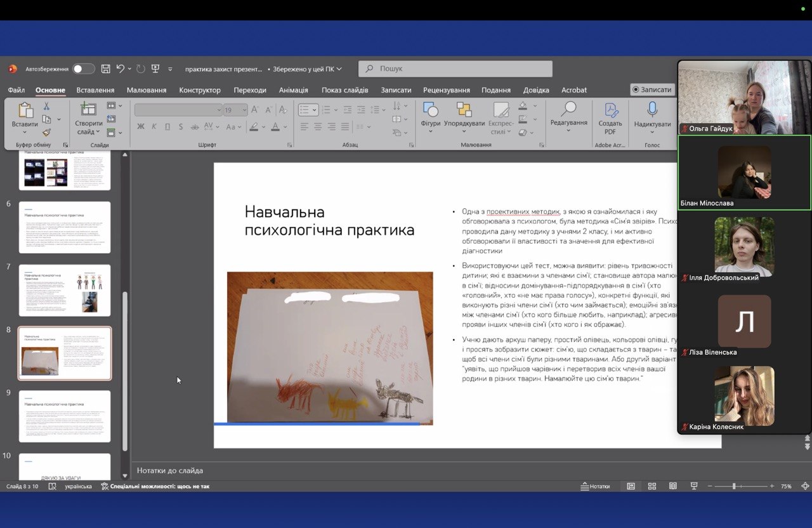Reset the slide layout icon
812x528 pixels.
pos(111,119)
